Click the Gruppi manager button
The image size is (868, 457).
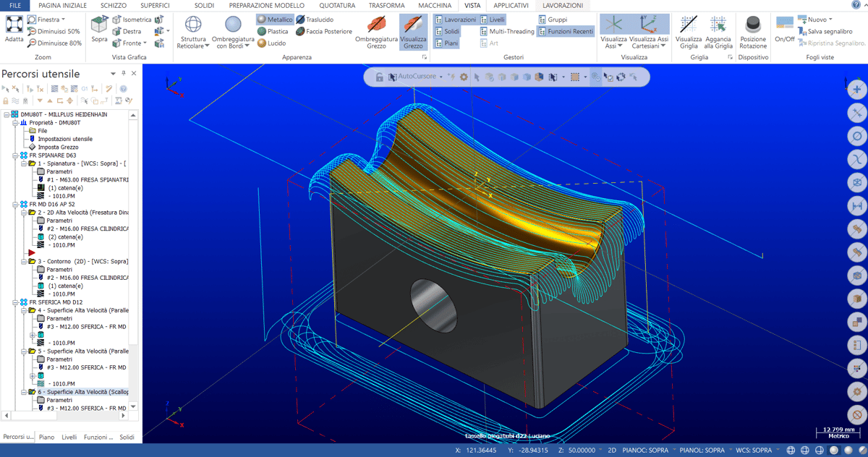click(553, 20)
